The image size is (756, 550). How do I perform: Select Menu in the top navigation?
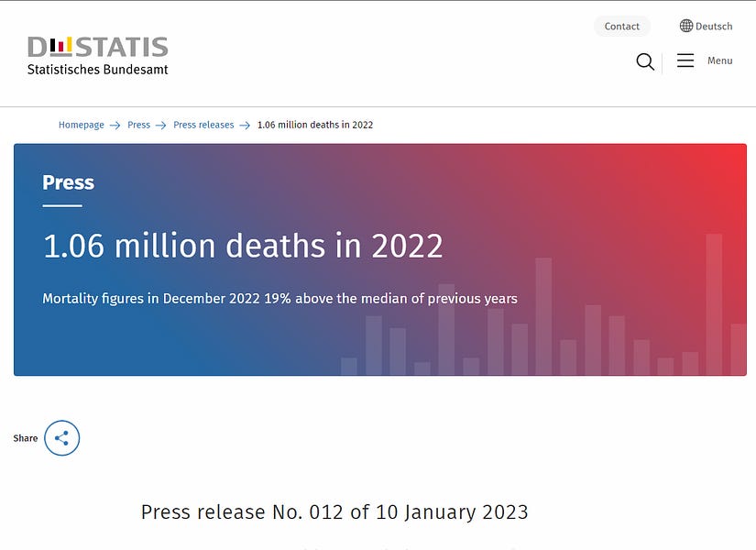coord(720,60)
